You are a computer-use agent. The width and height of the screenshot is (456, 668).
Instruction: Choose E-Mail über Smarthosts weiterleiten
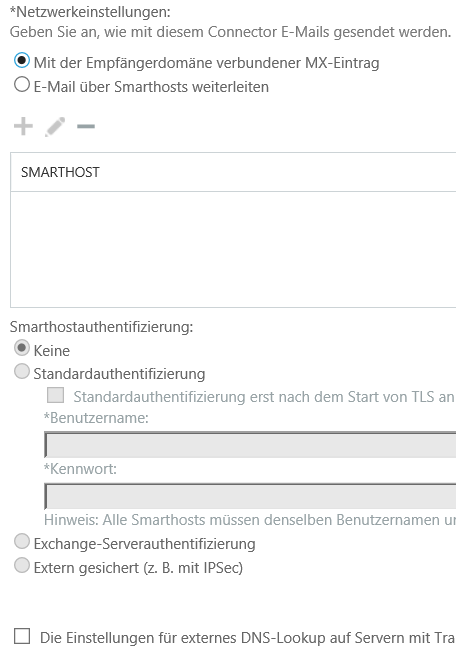pyautogui.click(x=22, y=84)
